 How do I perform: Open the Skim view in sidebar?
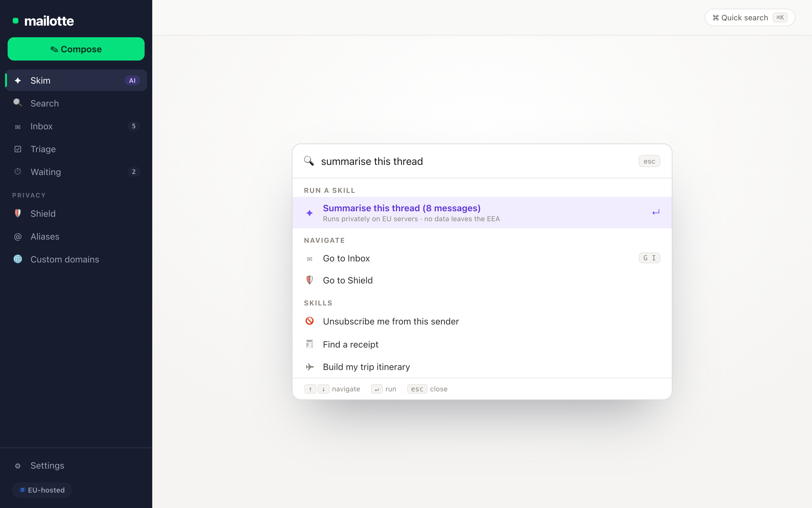(76, 80)
